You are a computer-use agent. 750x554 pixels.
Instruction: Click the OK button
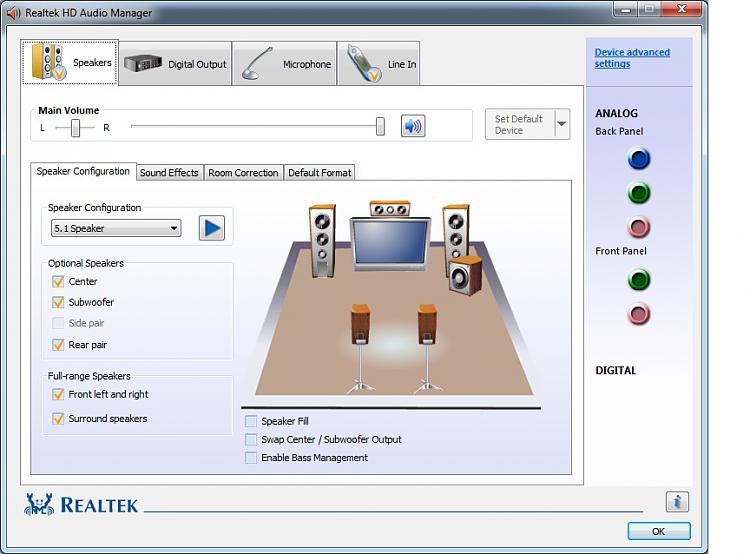659,532
